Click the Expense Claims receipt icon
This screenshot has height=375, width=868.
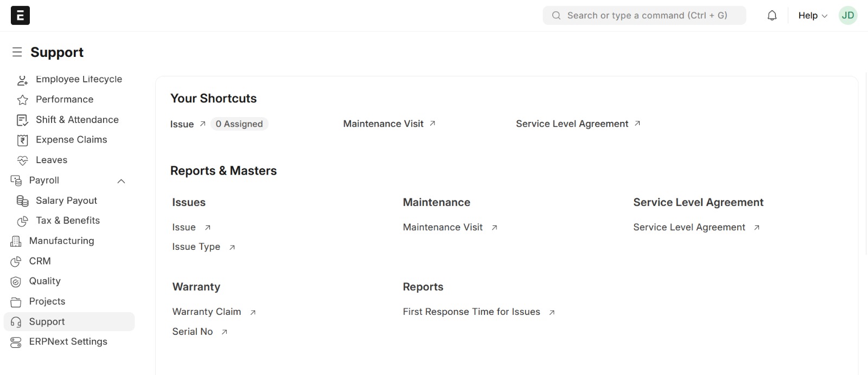[22, 140]
